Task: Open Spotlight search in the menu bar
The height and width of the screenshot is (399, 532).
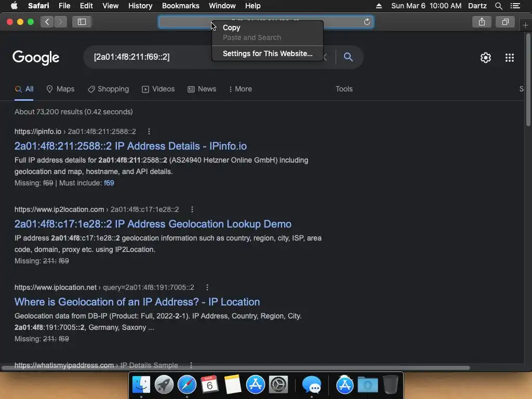Action: [498, 6]
